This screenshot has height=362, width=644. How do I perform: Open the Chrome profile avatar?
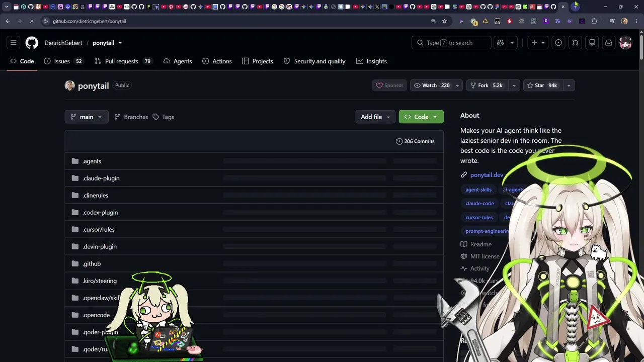624,21
